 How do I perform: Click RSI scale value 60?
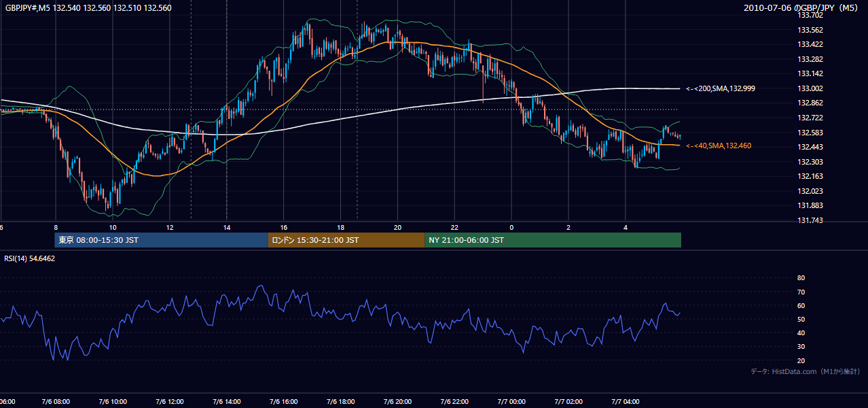point(801,305)
